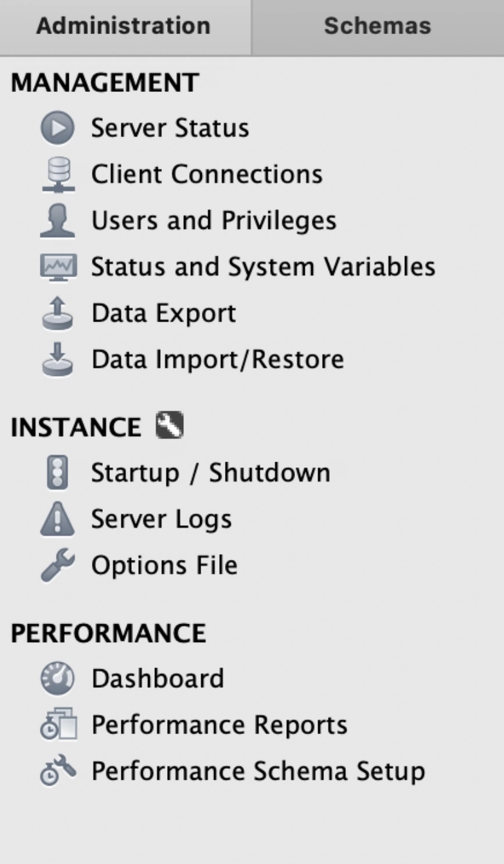Viewport: 504px width, 864px height.
Task: Click the Dashboard gauge icon
Action: pos(58,678)
